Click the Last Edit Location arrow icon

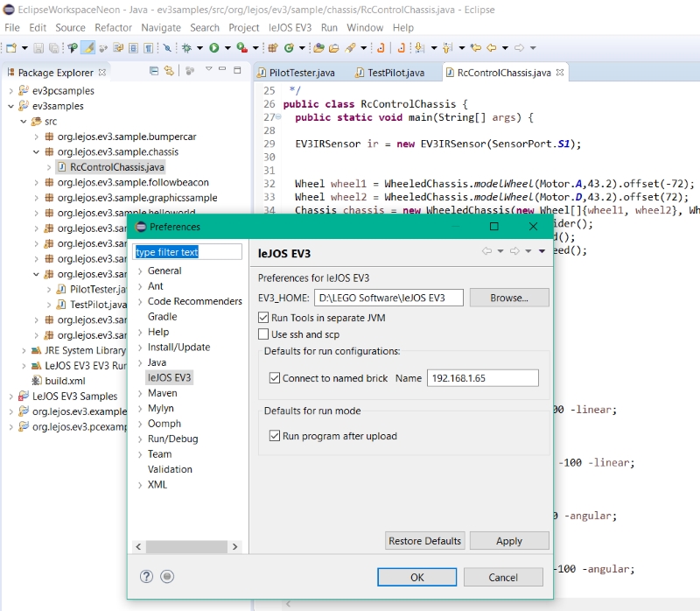476,48
